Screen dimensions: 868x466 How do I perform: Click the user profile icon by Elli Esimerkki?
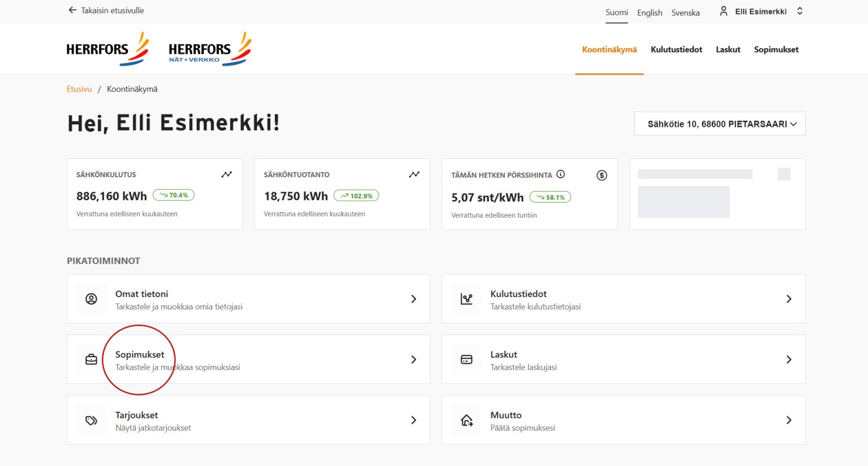click(x=723, y=11)
